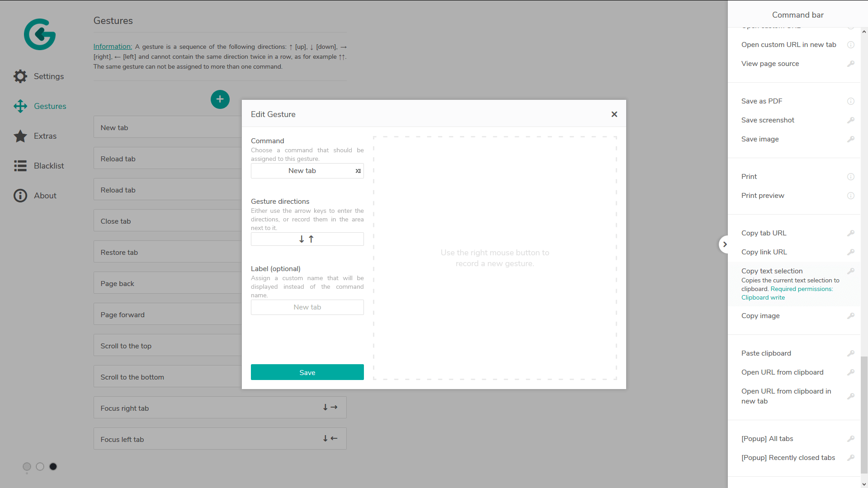The image size is (868, 488).
Task: Close the Edit Gesture dialog
Action: coord(615,114)
